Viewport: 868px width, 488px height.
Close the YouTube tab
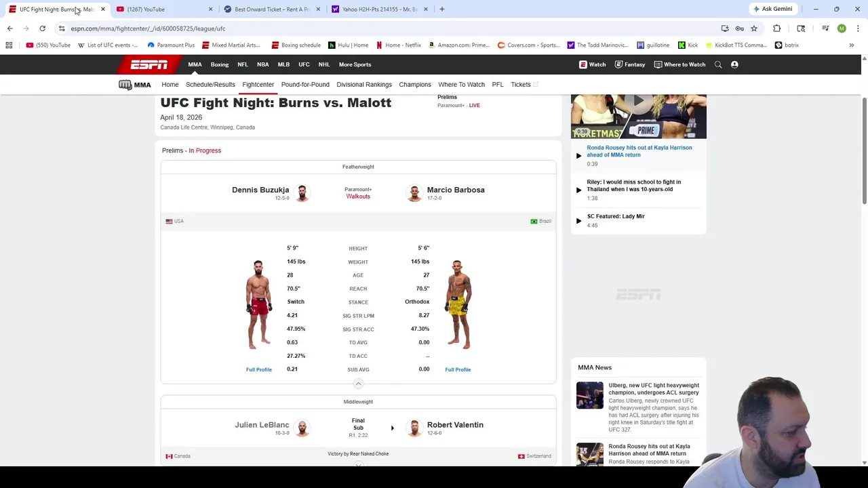point(210,9)
